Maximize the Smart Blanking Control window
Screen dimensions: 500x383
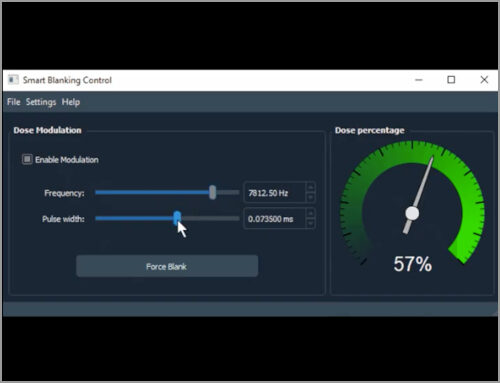[x=451, y=80]
